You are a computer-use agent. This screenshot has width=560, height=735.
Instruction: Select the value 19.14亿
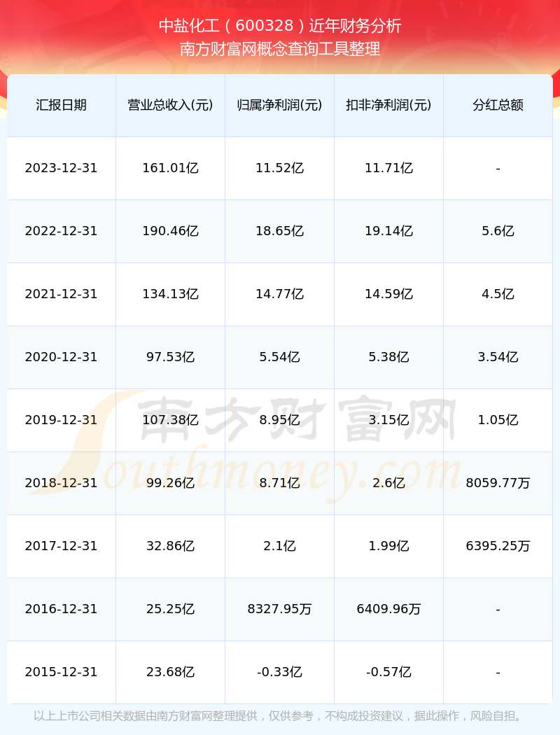388,231
